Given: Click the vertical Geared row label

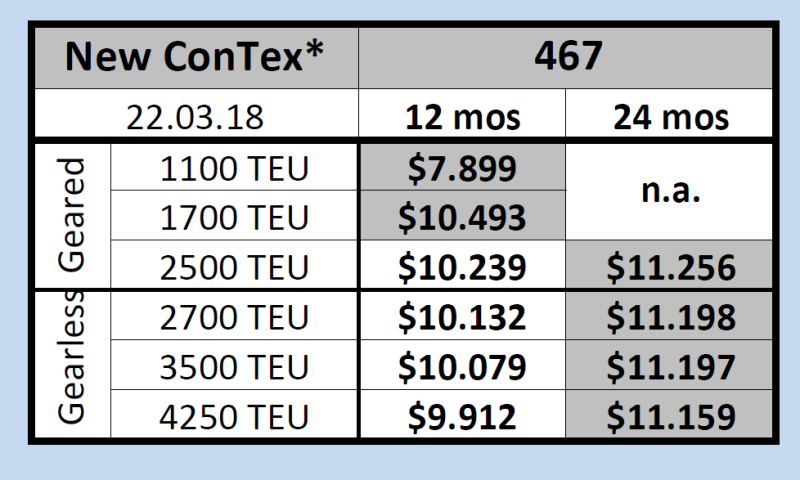Looking at the screenshot, I should click(x=71, y=216).
